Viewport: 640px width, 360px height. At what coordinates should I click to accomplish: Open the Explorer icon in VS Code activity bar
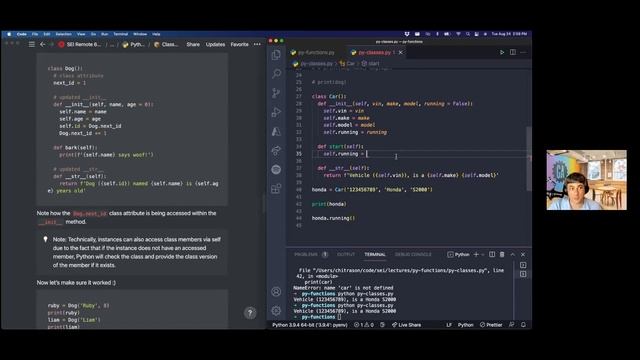[x=276, y=55]
